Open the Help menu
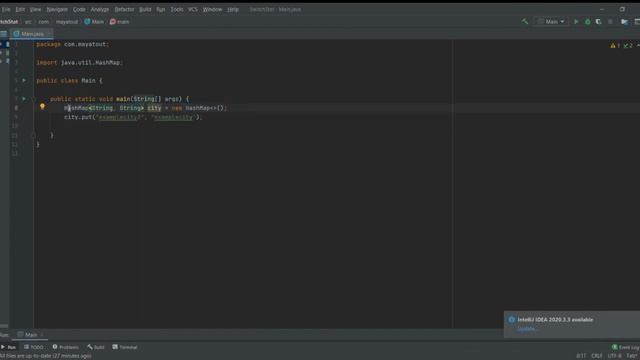Viewport: 640px width, 360px height. [233, 9]
